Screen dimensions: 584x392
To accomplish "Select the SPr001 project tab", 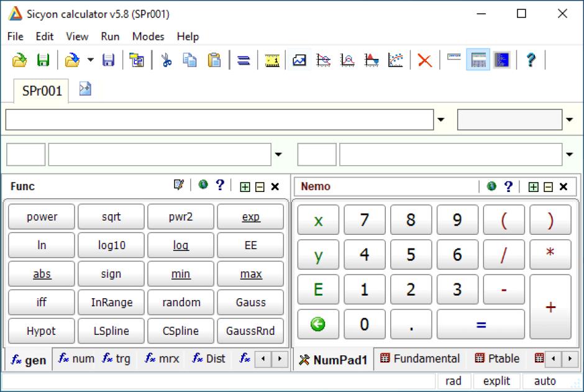I will 42,91.
